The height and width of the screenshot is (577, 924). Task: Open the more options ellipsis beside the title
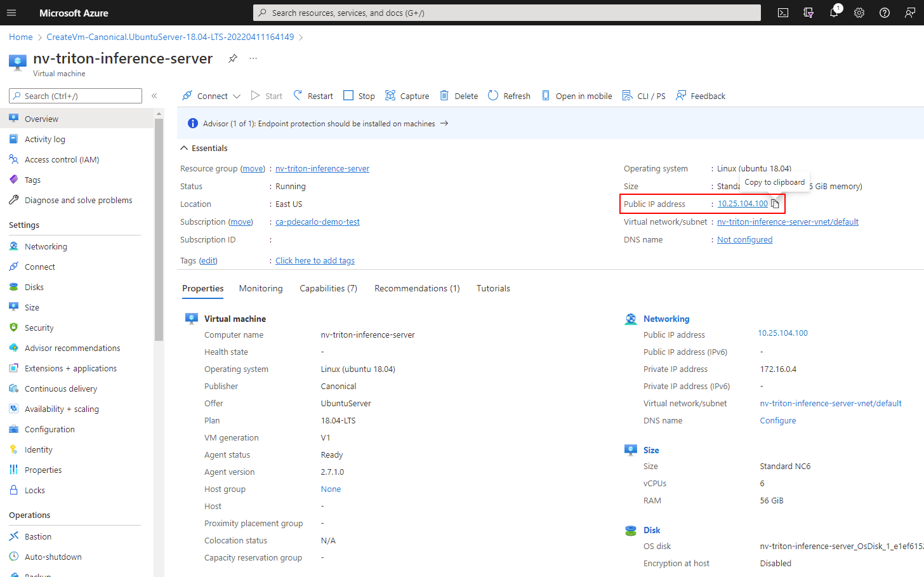(x=253, y=58)
